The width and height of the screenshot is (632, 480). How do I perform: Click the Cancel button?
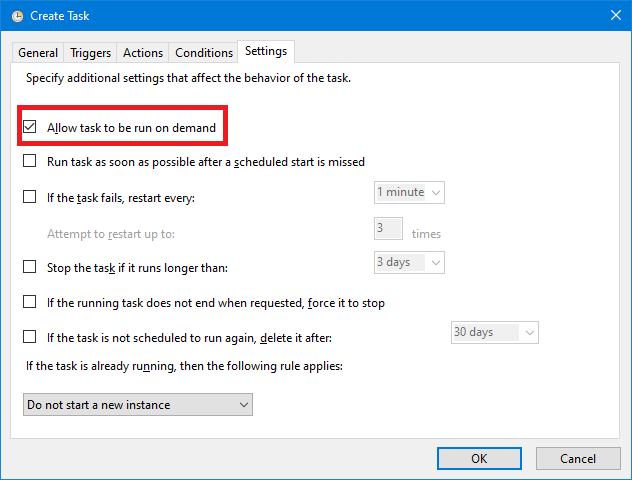578,459
